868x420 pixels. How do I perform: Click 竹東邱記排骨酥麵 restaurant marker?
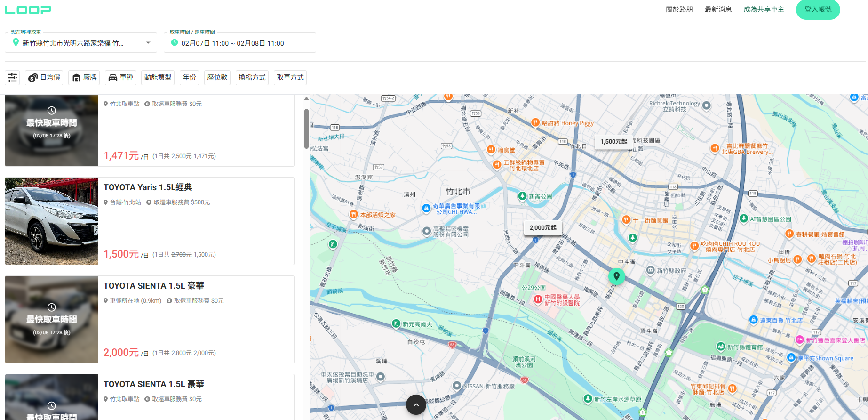(732, 389)
